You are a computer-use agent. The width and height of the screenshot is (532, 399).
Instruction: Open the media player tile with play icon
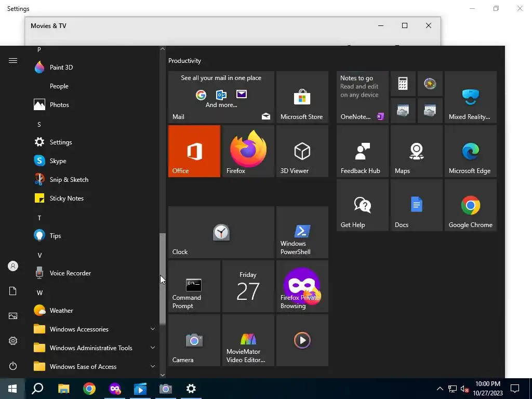click(302, 340)
